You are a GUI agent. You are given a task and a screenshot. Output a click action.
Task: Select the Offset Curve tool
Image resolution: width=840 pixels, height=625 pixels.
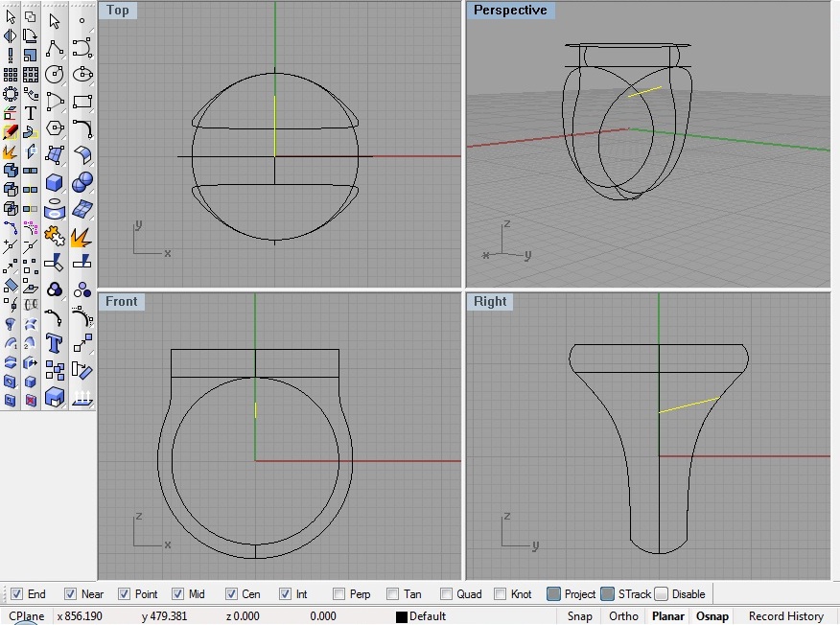(x=82, y=317)
